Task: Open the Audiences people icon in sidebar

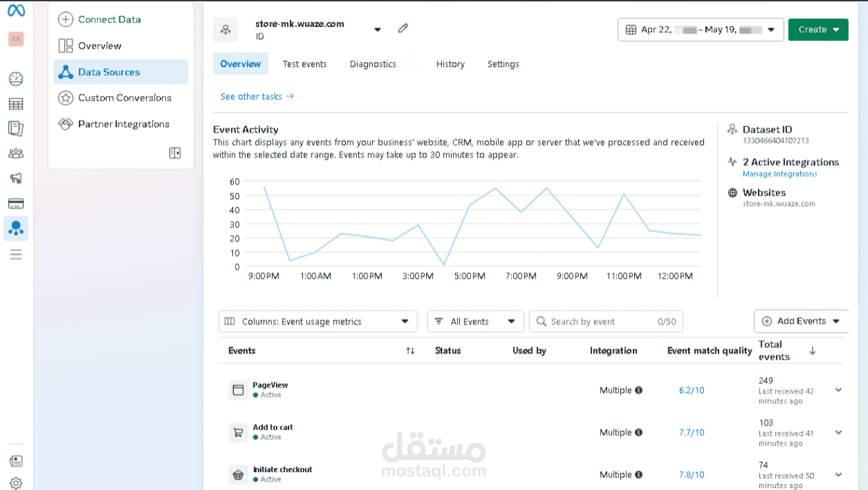Action: click(16, 153)
